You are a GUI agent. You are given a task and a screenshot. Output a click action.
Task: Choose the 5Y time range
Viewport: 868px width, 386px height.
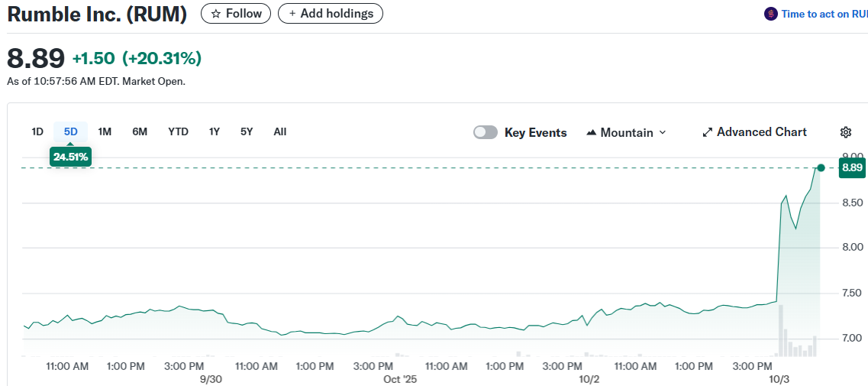click(x=247, y=131)
